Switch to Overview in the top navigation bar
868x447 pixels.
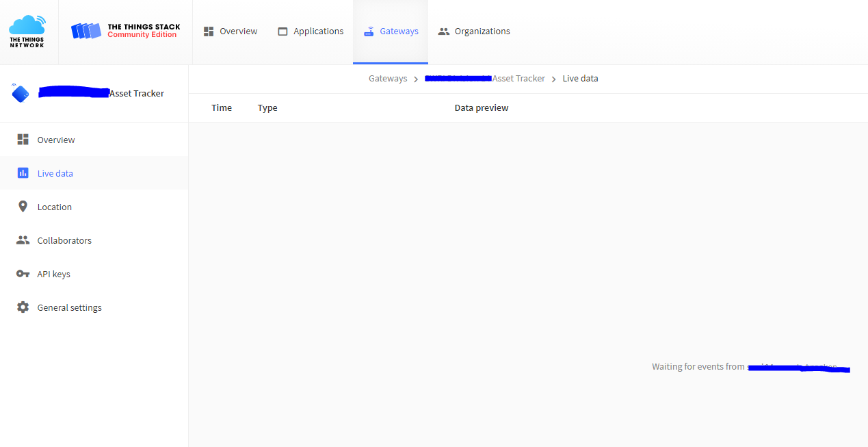(x=231, y=31)
